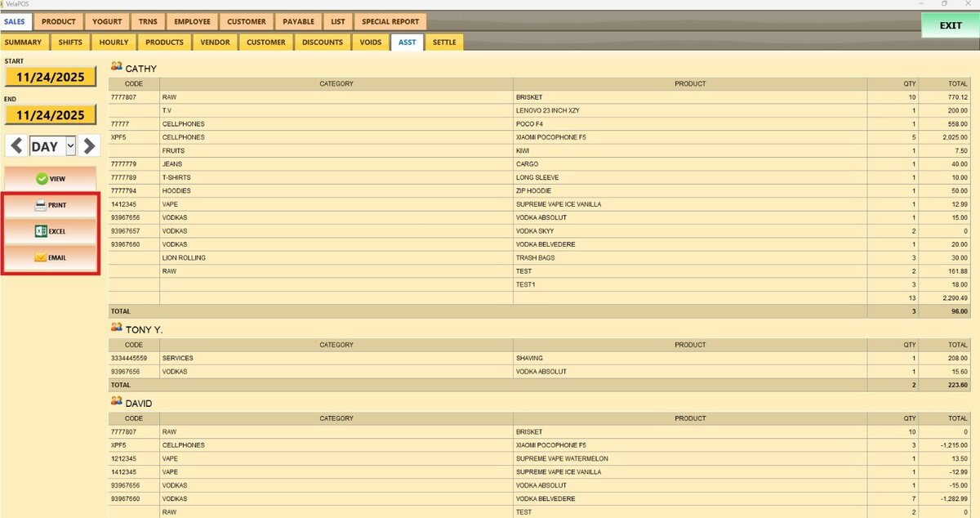The width and height of the screenshot is (980, 518).
Task: Select Cathy's BRISKET product row
Action: 538,97
